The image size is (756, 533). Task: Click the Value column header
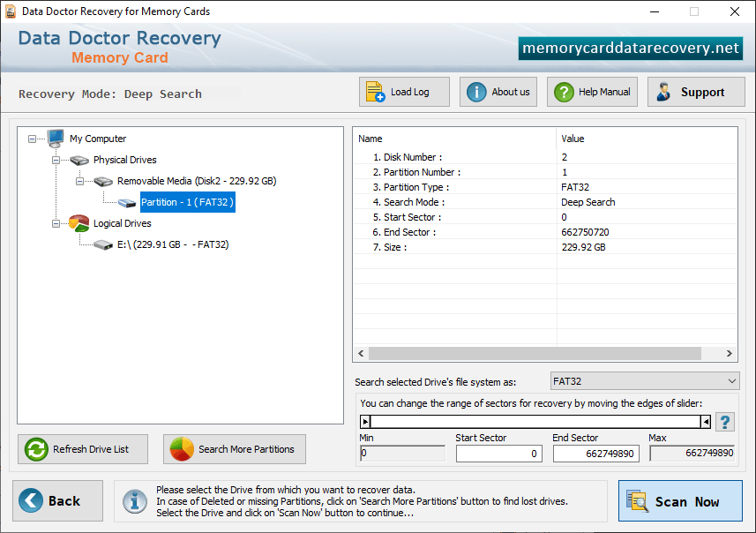click(x=647, y=139)
